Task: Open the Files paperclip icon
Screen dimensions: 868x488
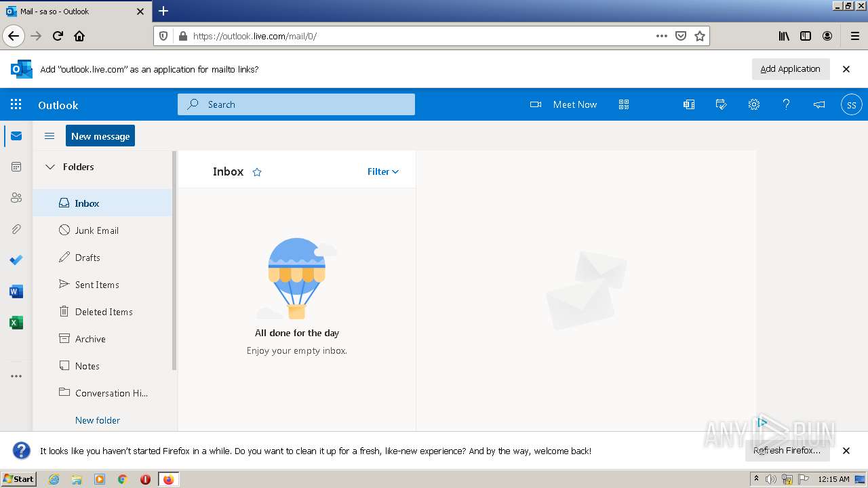Action: point(16,229)
